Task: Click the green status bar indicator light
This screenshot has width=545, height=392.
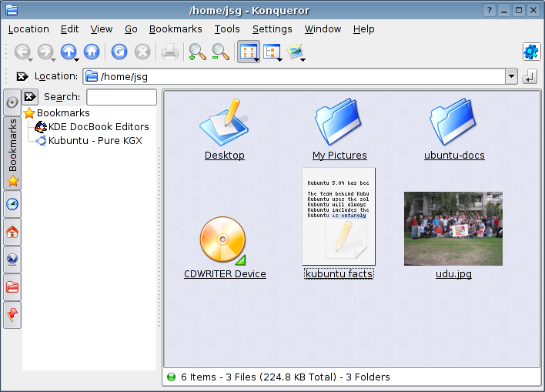Action: (x=172, y=377)
